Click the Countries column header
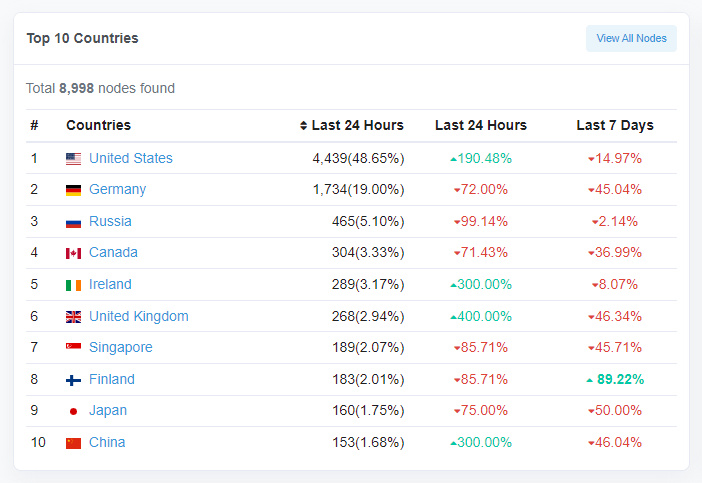The image size is (702, 483). pyautogui.click(x=98, y=125)
